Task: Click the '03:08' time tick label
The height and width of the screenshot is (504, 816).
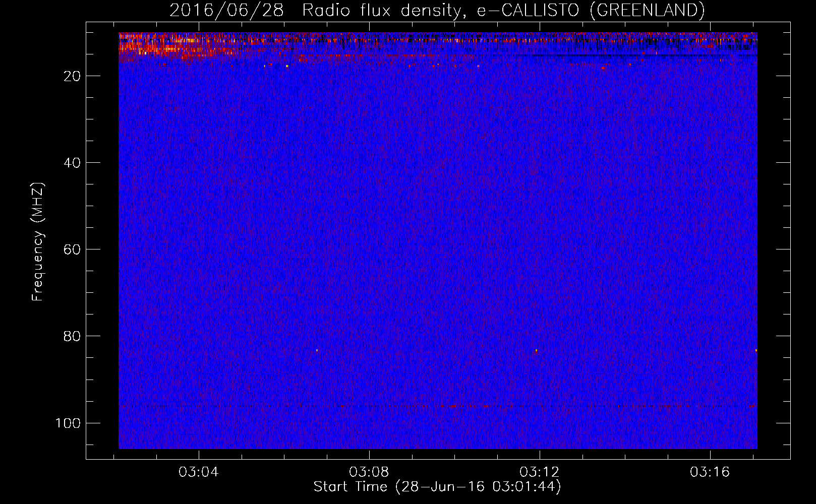Action: [x=369, y=472]
